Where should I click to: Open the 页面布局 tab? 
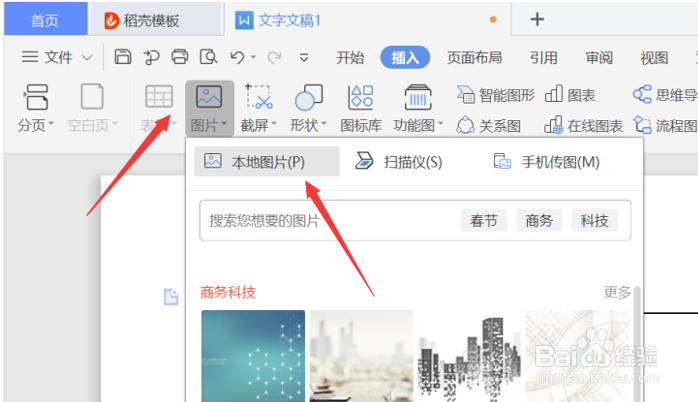(x=474, y=57)
